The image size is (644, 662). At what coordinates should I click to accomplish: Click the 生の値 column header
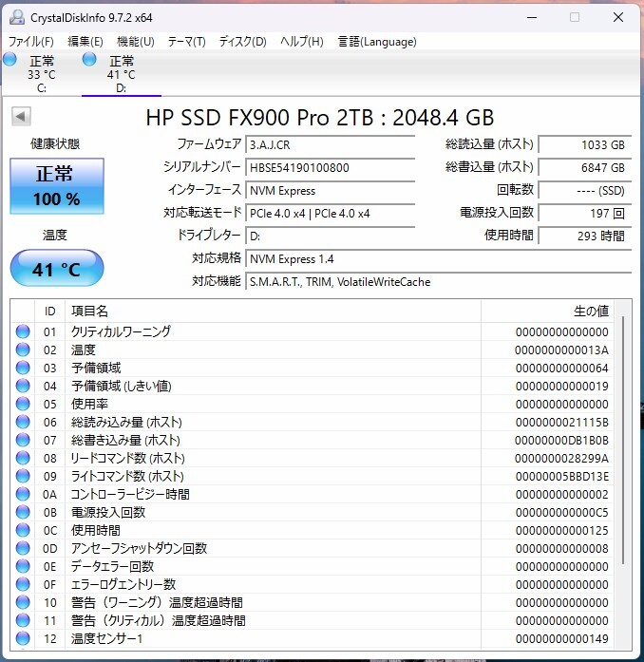[x=547, y=312]
